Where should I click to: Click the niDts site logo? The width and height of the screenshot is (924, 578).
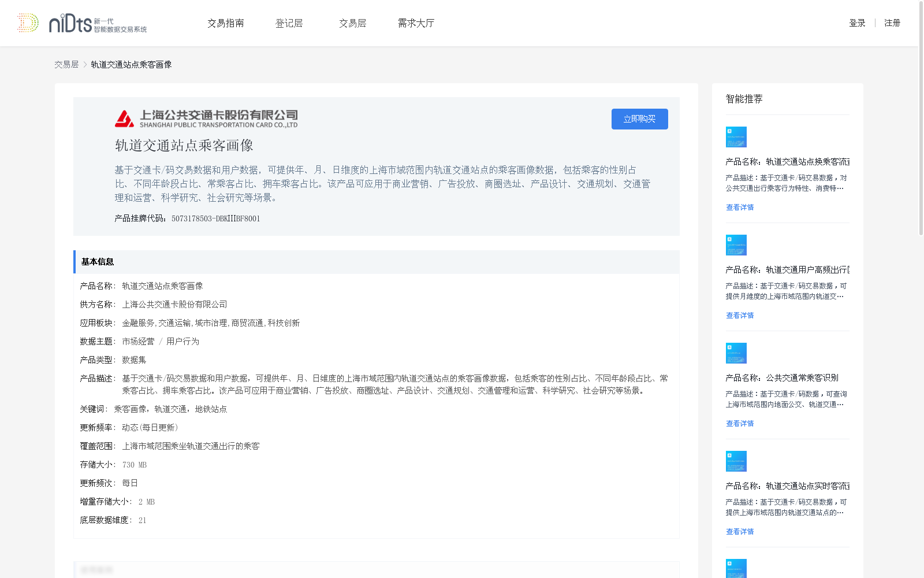pyautogui.click(x=81, y=23)
